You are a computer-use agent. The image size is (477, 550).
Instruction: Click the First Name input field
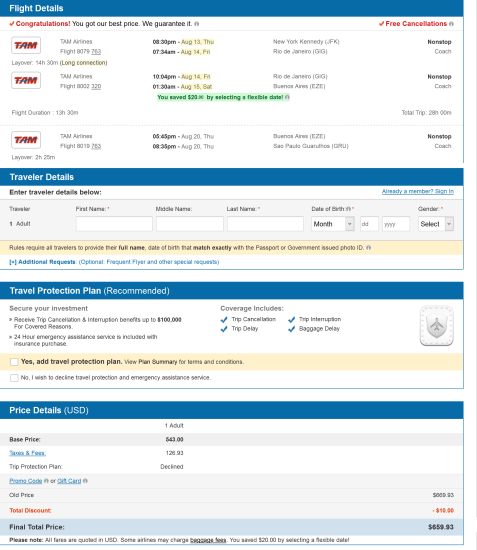pyautogui.click(x=114, y=224)
